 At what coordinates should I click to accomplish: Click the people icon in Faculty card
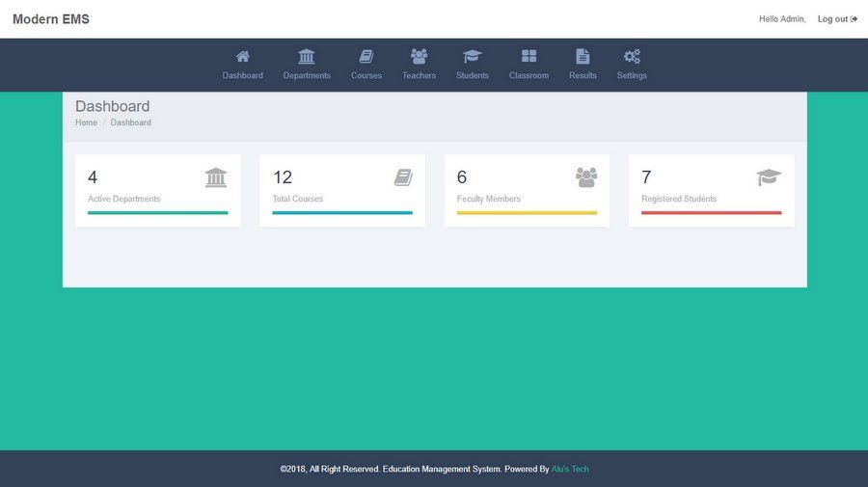[x=586, y=177]
